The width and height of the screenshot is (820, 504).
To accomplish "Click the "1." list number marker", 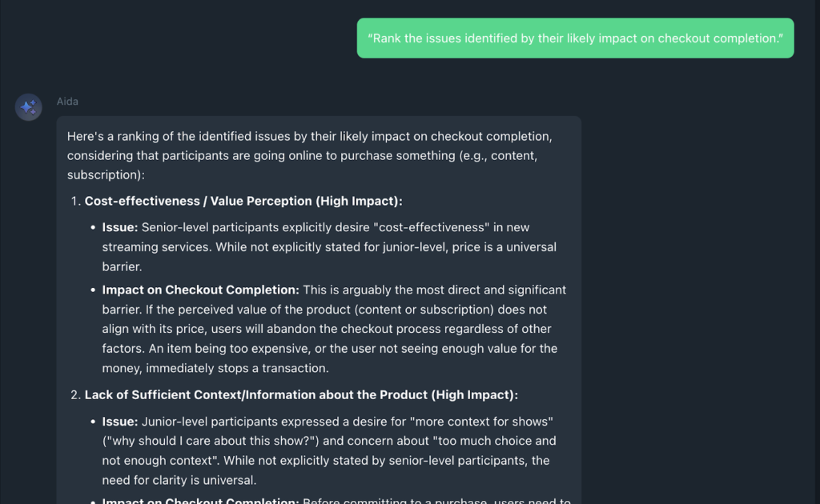I will click(x=76, y=201).
